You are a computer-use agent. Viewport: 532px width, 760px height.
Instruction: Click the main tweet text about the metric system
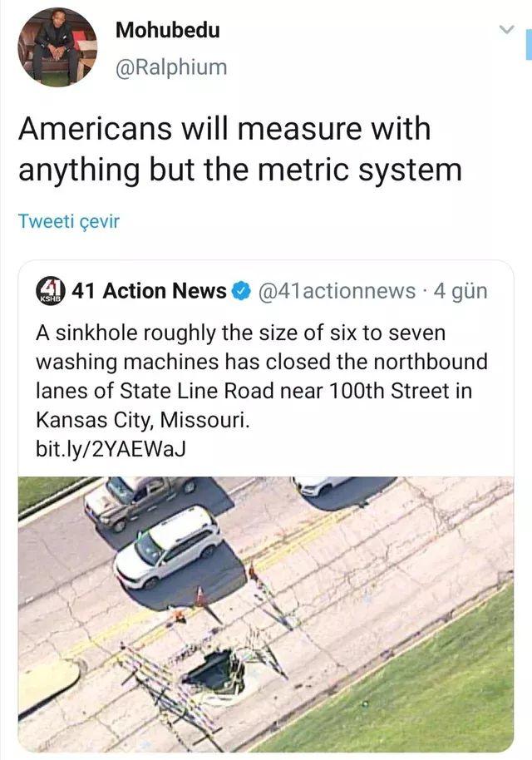pyautogui.click(x=240, y=150)
